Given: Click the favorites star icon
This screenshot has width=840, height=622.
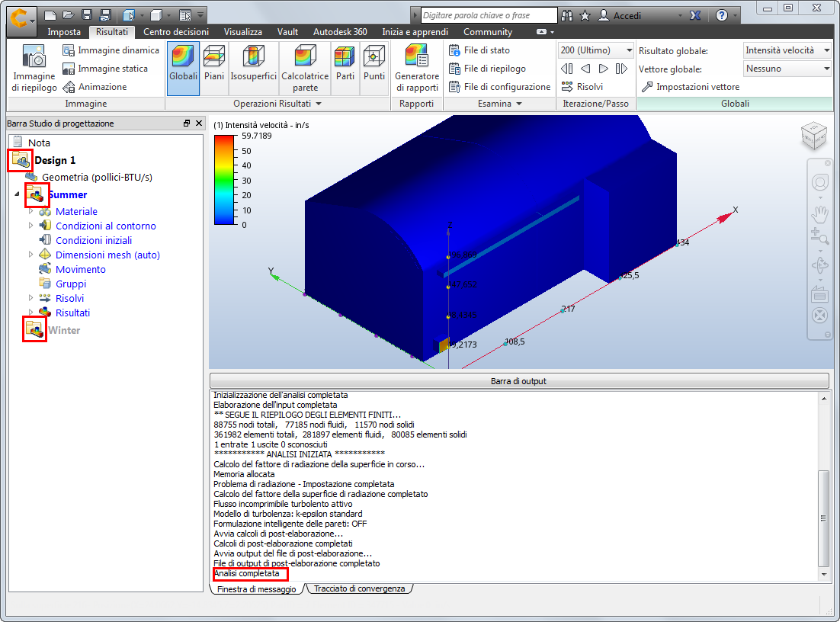Looking at the screenshot, I should click(585, 15).
